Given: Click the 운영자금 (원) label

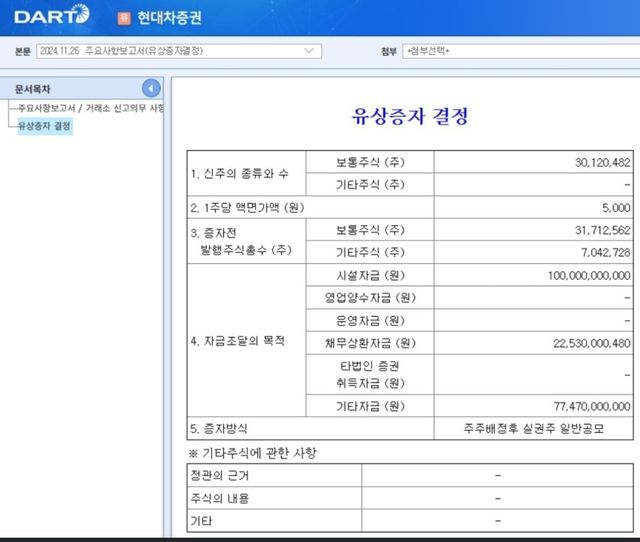Looking at the screenshot, I should 370,321.
